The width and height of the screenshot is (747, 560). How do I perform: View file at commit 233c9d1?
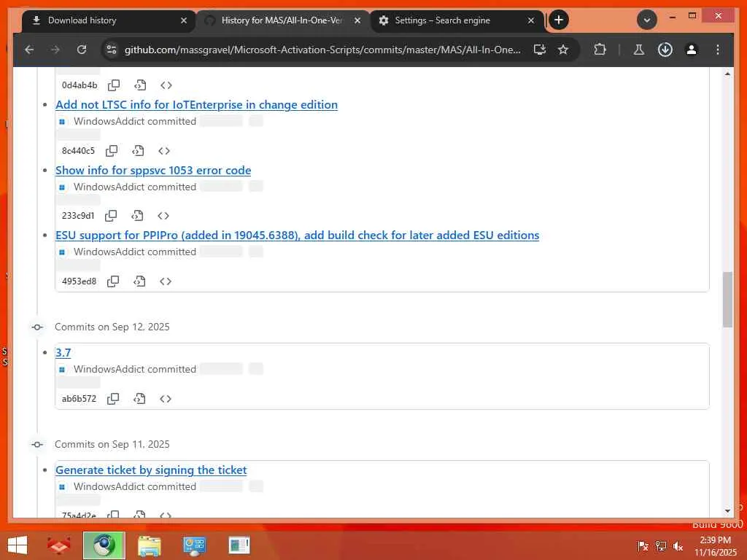(137, 216)
